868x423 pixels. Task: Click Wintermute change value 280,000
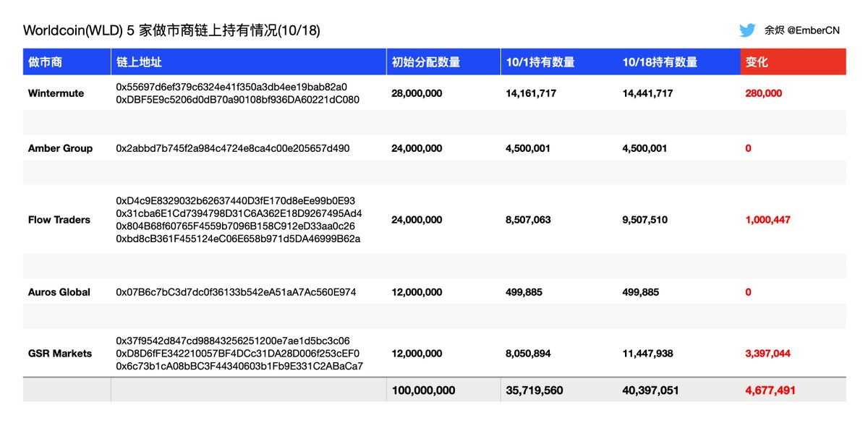click(x=763, y=93)
